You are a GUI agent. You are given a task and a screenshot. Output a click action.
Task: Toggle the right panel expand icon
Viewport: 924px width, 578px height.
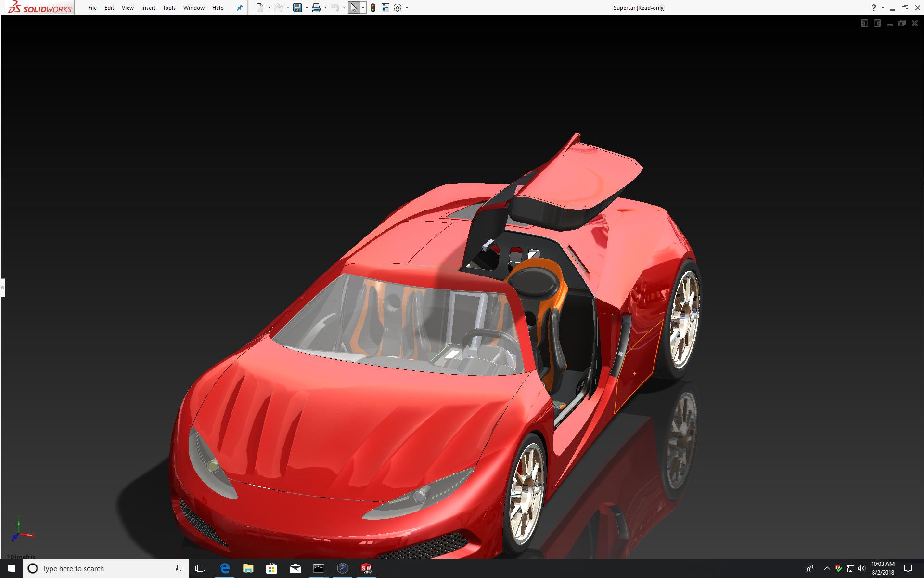(877, 23)
